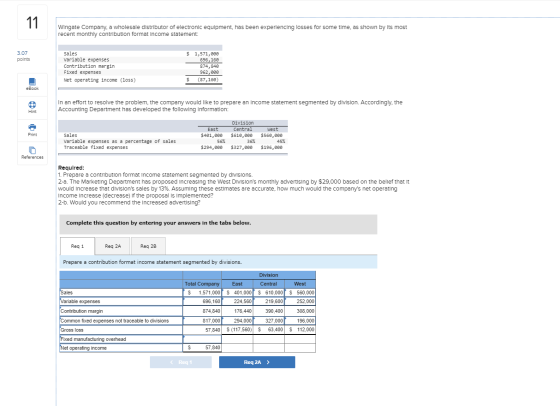Click the Print icon in sidebar
Image resolution: width=560 pixels, height=406 pixels.
[32, 130]
